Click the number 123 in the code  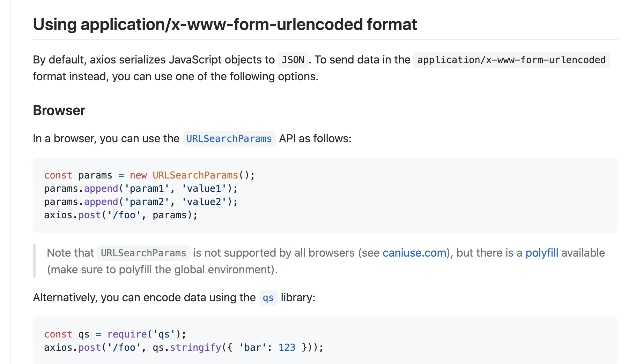click(287, 348)
